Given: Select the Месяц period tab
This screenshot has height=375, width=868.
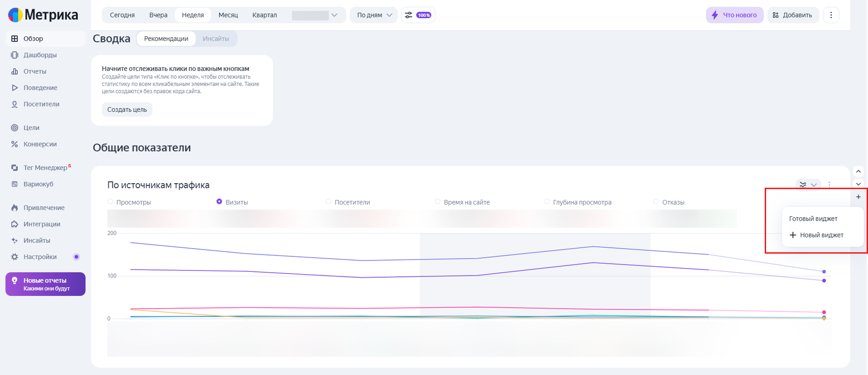Looking at the screenshot, I should tap(228, 15).
